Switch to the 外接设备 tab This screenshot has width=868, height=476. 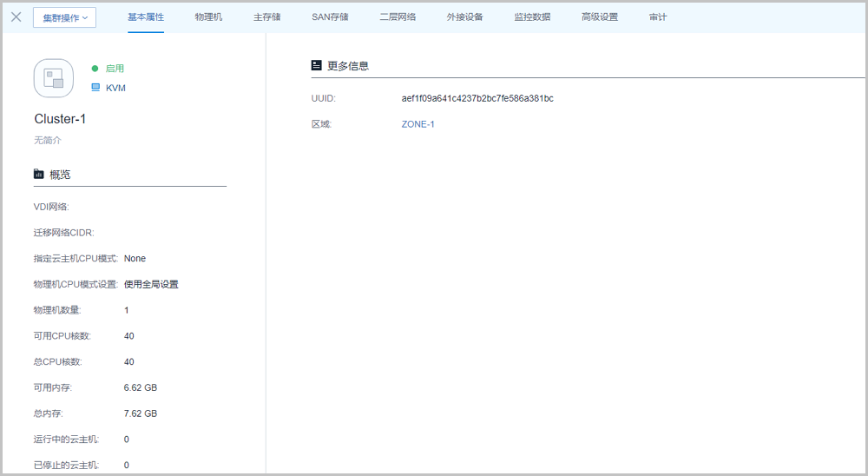(x=464, y=17)
